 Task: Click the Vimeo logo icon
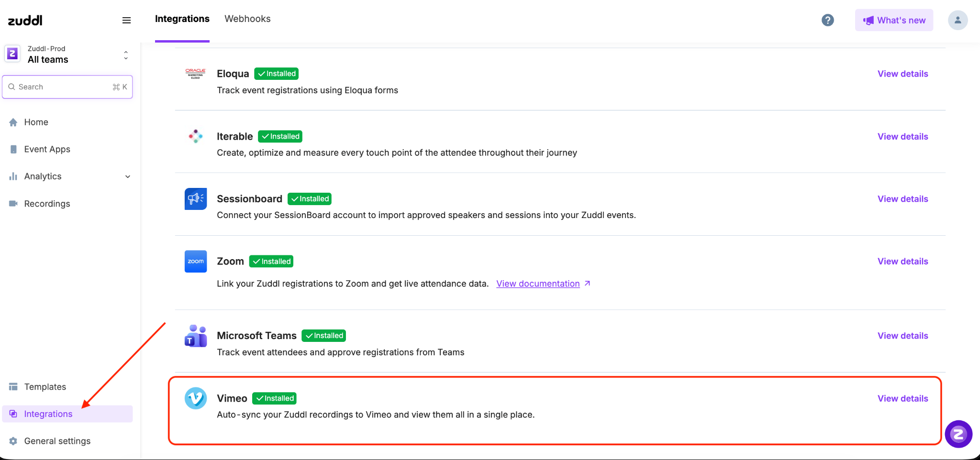click(x=196, y=398)
